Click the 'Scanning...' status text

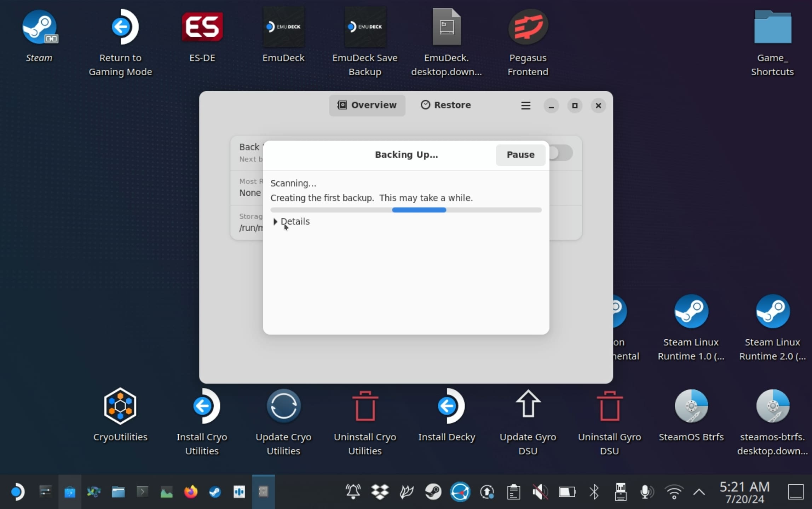[x=293, y=183]
